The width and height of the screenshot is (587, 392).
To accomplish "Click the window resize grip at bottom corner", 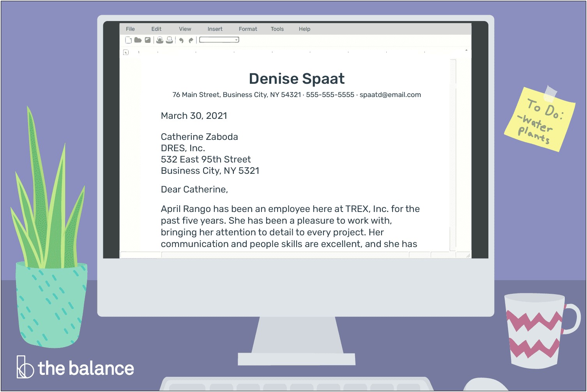I will pos(468,255).
